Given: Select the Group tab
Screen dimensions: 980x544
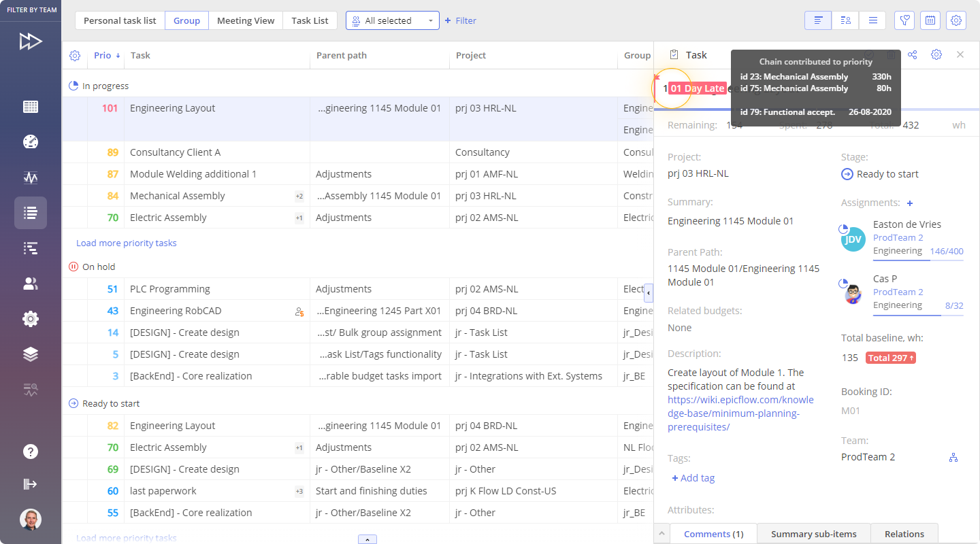Looking at the screenshot, I should point(186,20).
